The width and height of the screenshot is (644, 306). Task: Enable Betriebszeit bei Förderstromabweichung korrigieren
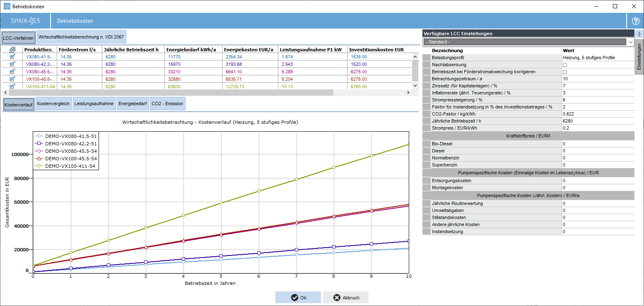(565, 72)
